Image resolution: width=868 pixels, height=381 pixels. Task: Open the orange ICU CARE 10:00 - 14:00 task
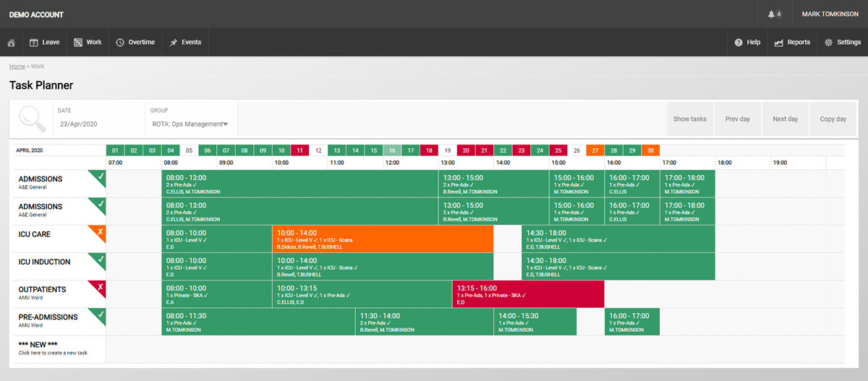[383, 239]
